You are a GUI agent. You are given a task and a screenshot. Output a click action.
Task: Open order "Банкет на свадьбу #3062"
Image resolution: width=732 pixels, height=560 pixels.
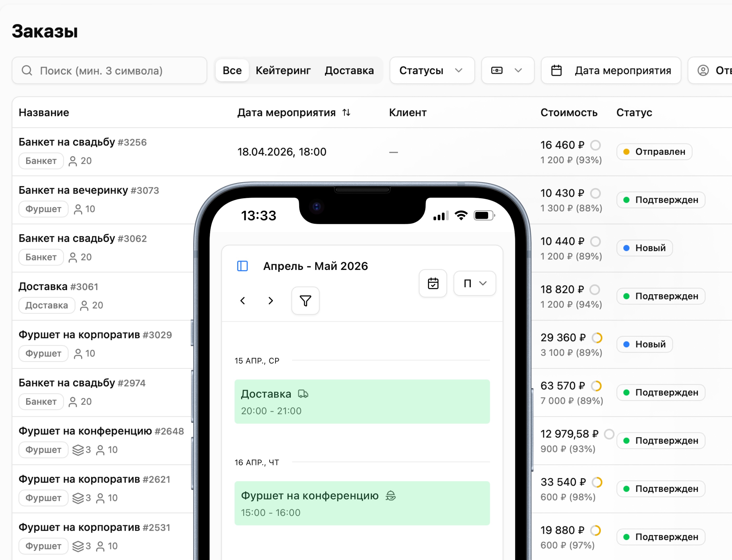click(82, 238)
